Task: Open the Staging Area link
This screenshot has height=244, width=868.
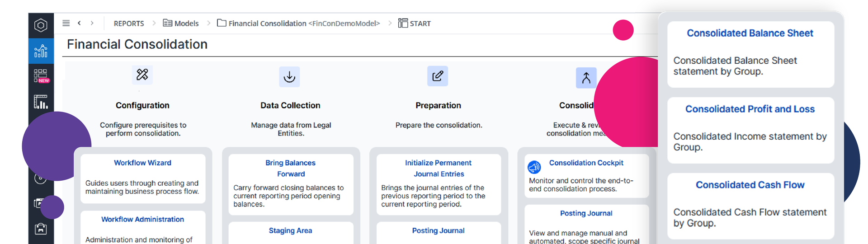Action: 291,230
